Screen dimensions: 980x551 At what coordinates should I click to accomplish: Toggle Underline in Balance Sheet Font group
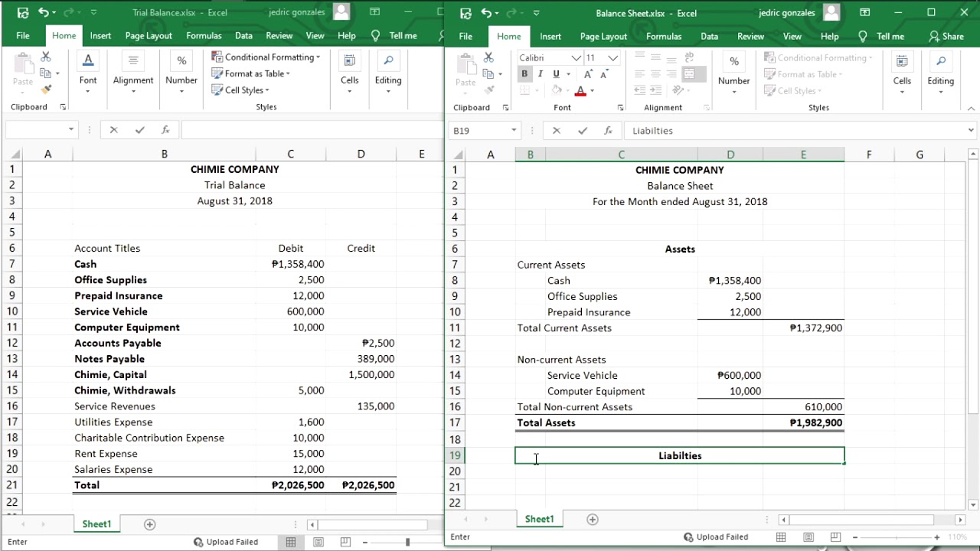click(556, 73)
